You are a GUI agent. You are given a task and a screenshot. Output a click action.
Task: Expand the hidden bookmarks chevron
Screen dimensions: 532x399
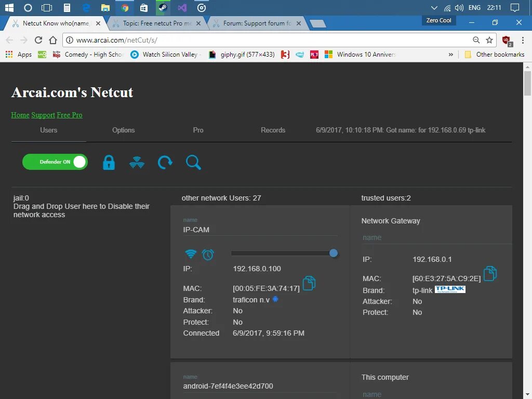pos(450,54)
